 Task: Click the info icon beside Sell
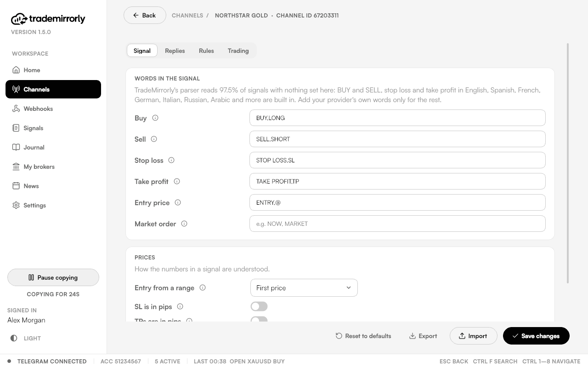[x=154, y=139]
